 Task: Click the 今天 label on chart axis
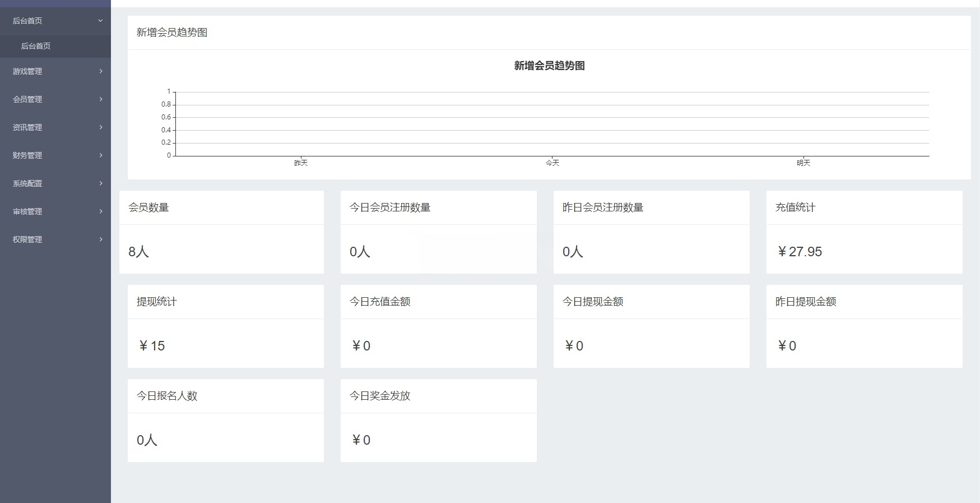pos(552,163)
